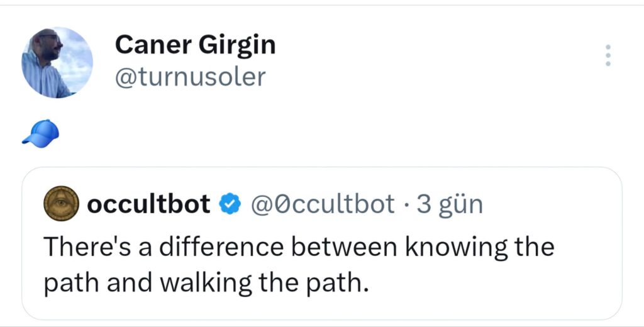Click the blue cap emoji

point(41,133)
